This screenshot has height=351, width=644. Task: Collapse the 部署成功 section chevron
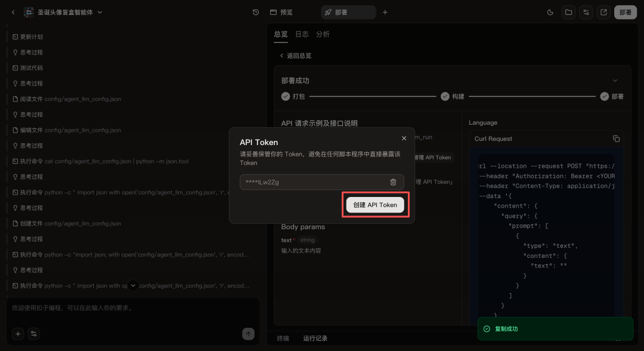pyautogui.click(x=615, y=81)
